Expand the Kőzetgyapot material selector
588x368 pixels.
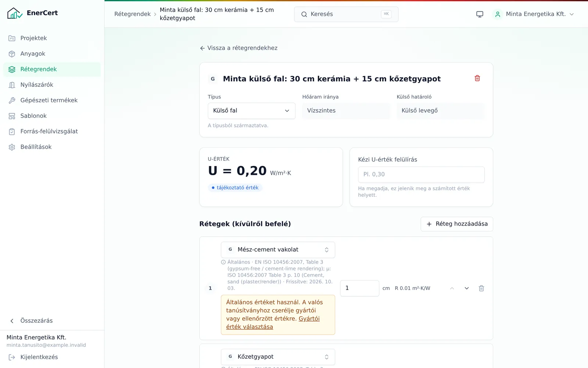point(278,357)
